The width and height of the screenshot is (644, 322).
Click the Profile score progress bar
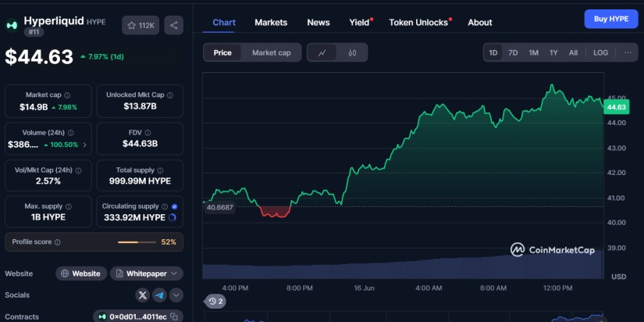pyautogui.click(x=137, y=242)
